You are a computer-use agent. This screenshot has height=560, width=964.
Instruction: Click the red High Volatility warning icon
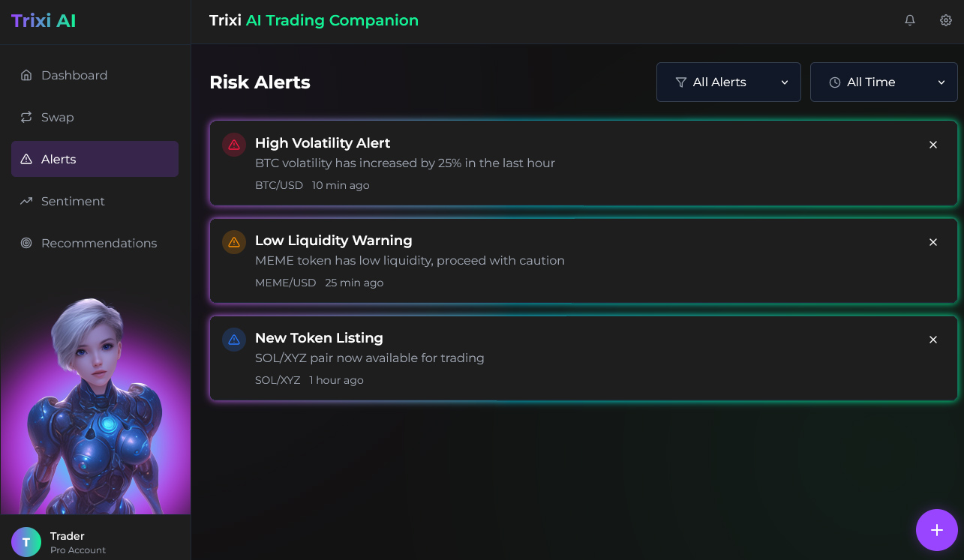pyautogui.click(x=234, y=145)
